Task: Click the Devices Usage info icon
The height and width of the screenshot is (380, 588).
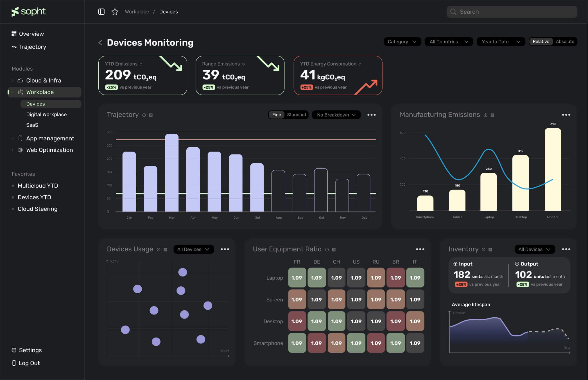Action: pyautogui.click(x=159, y=249)
